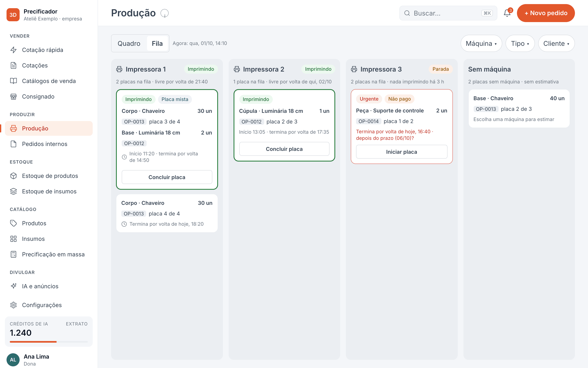Click the Parada status badge
Viewport: 588px width, 368px height.
[441, 69]
